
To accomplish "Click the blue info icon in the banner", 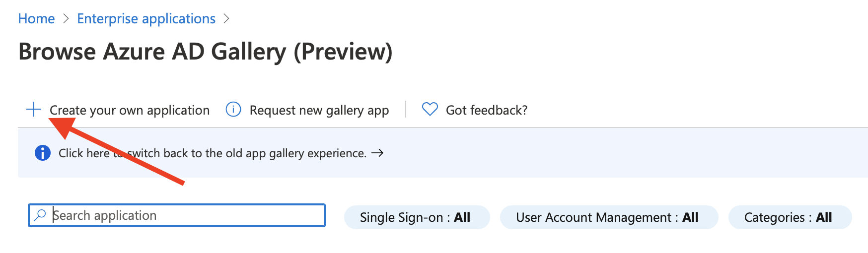I will (43, 153).
